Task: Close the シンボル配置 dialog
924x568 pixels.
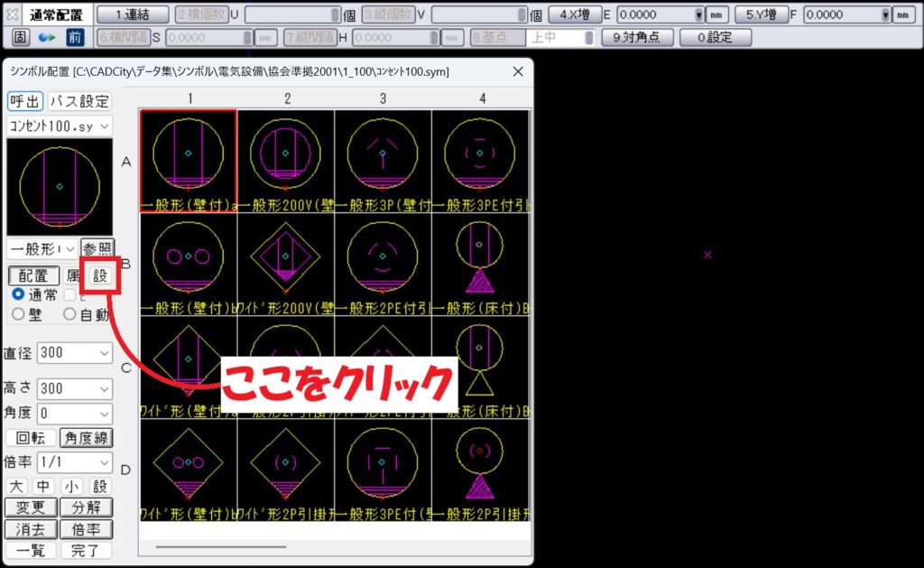Action: click(518, 71)
